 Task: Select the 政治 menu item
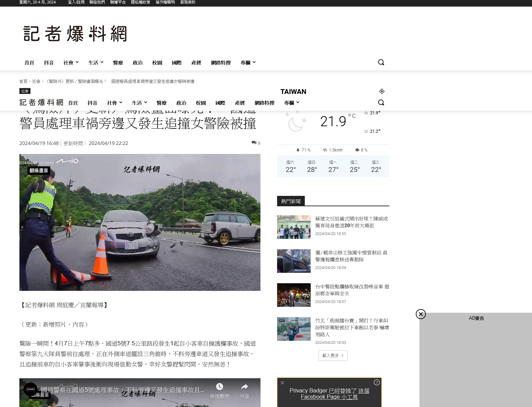click(138, 62)
